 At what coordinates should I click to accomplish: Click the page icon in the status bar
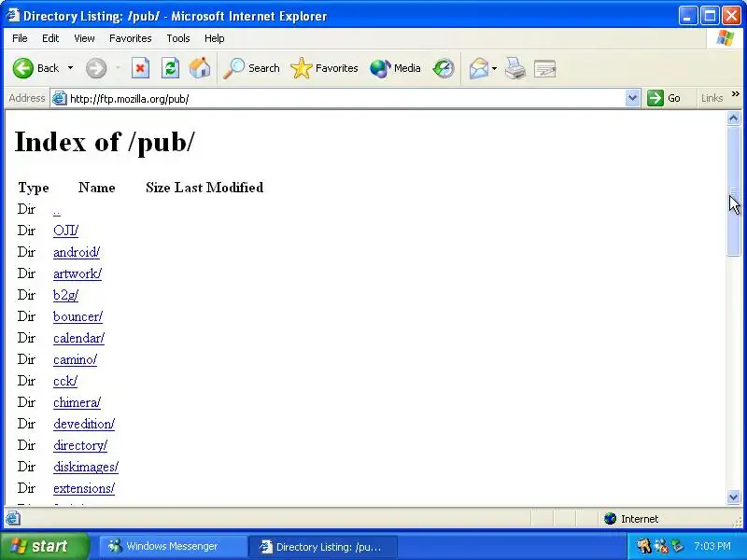(x=13, y=518)
